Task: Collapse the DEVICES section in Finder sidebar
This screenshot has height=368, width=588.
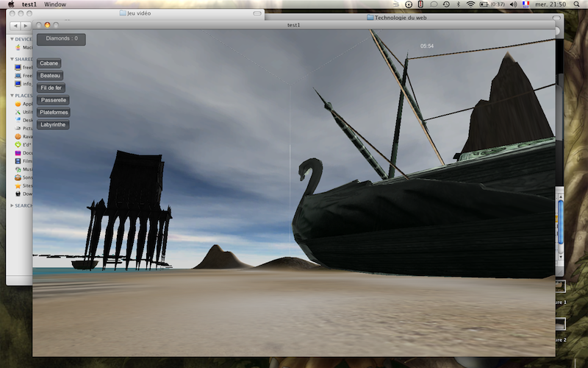Action: (x=11, y=39)
